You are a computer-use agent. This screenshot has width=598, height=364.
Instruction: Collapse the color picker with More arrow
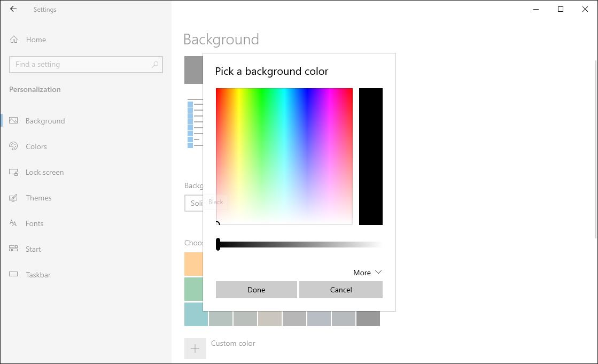pos(367,273)
